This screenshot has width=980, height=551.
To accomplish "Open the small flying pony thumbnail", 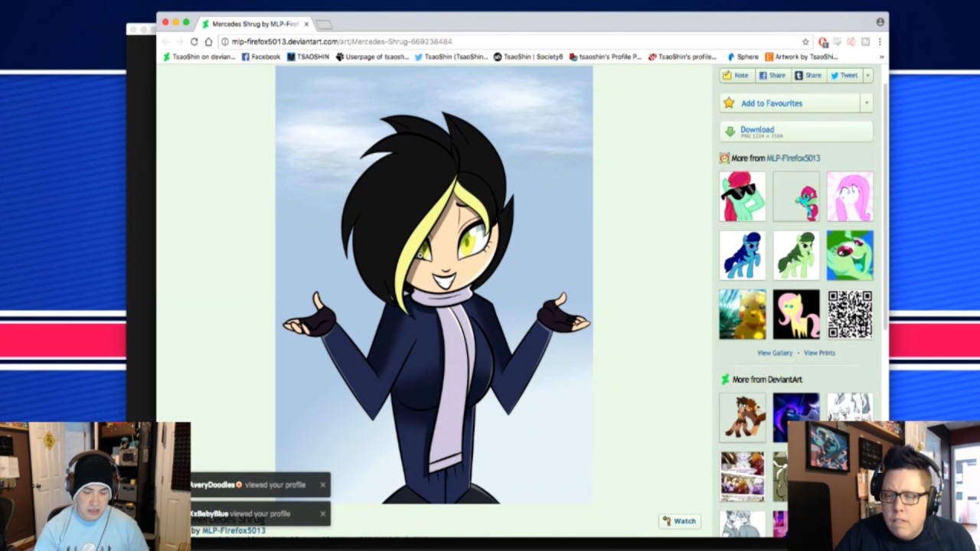I will point(796,197).
